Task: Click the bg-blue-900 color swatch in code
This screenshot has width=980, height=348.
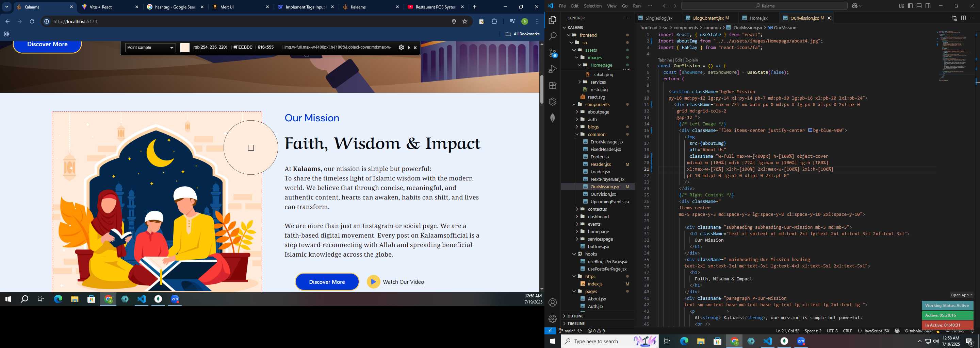Action: [x=810, y=130]
